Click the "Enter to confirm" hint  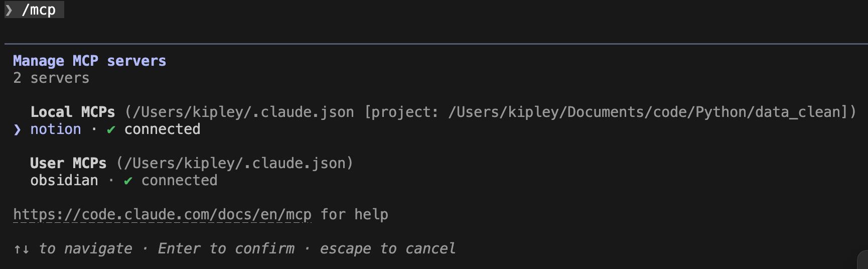(x=226, y=249)
